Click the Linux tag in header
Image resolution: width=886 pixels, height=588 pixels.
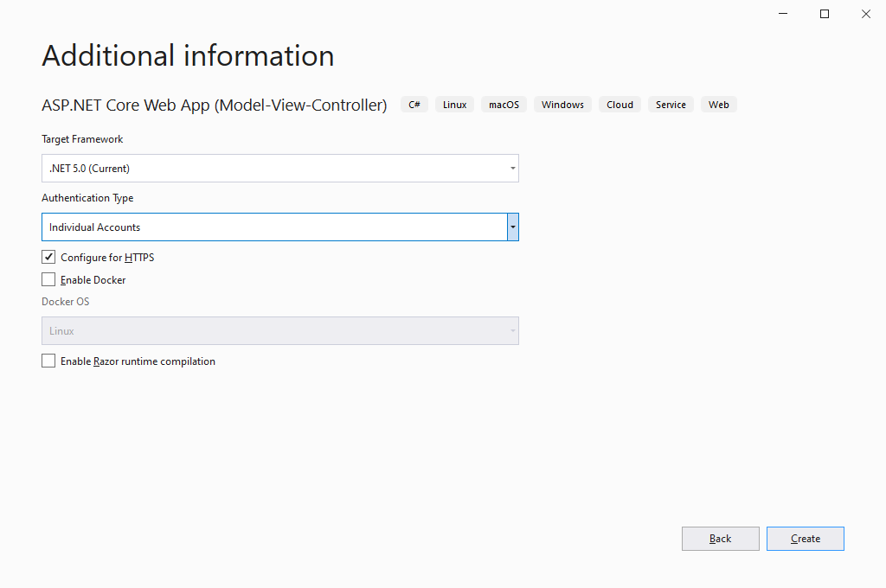pyautogui.click(x=455, y=105)
